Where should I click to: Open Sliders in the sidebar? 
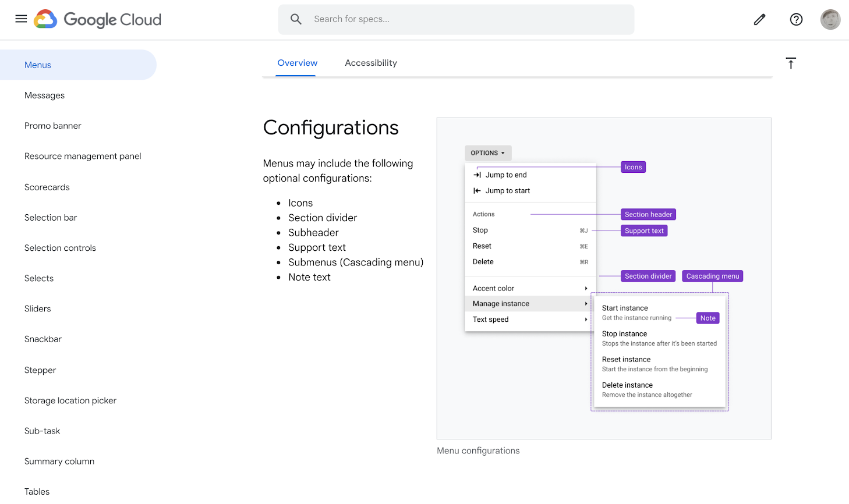coord(38,309)
